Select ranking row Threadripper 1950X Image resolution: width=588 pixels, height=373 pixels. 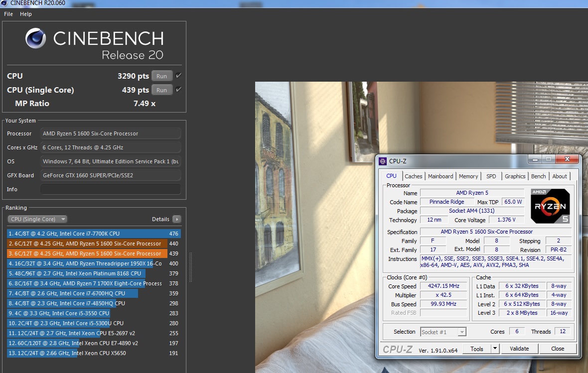94,263
